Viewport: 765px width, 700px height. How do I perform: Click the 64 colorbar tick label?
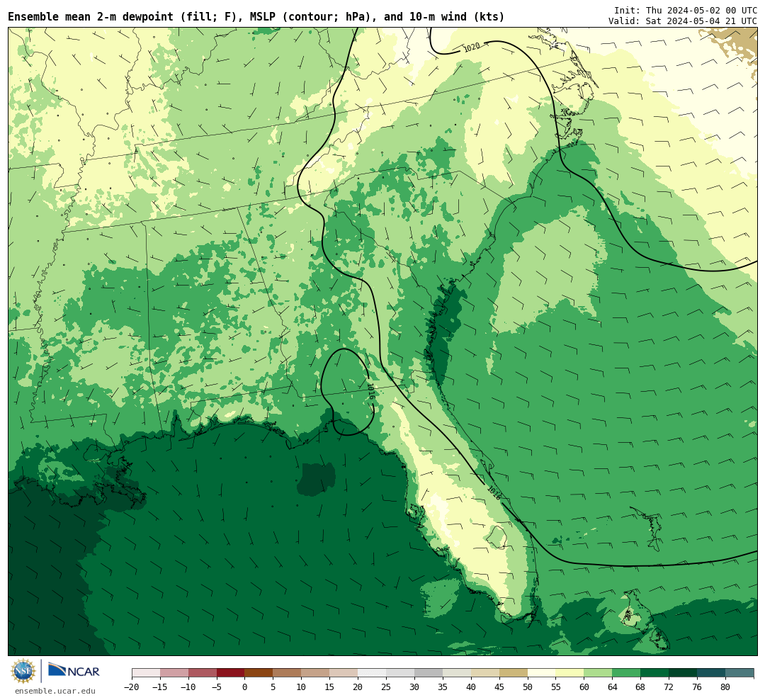tap(613, 687)
